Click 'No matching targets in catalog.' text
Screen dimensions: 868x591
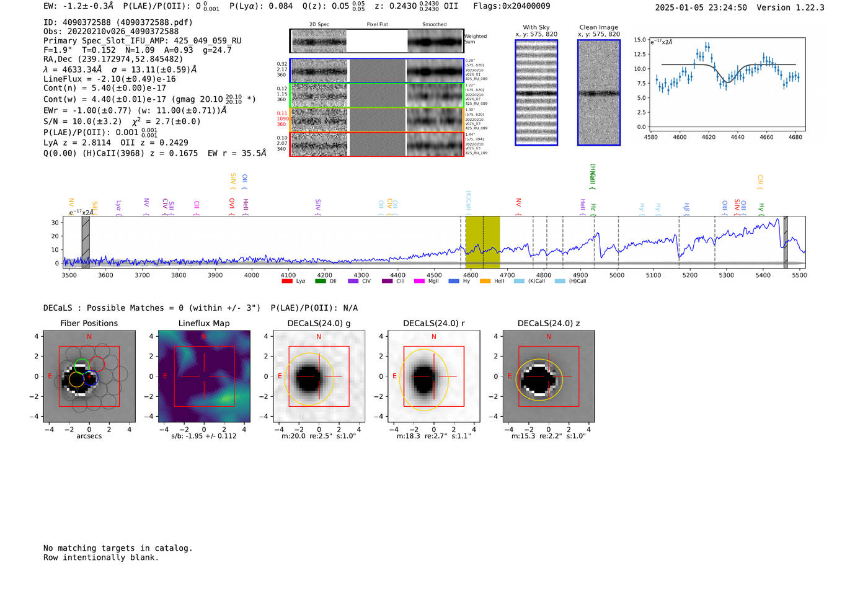pyautogui.click(x=118, y=548)
